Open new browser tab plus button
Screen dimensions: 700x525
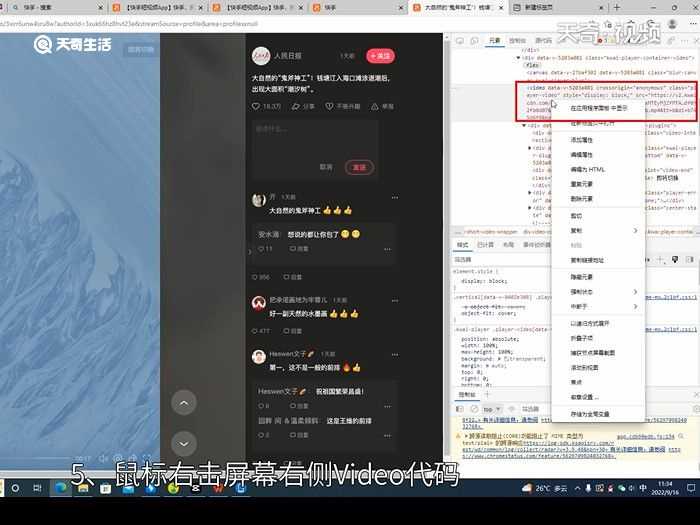click(617, 8)
